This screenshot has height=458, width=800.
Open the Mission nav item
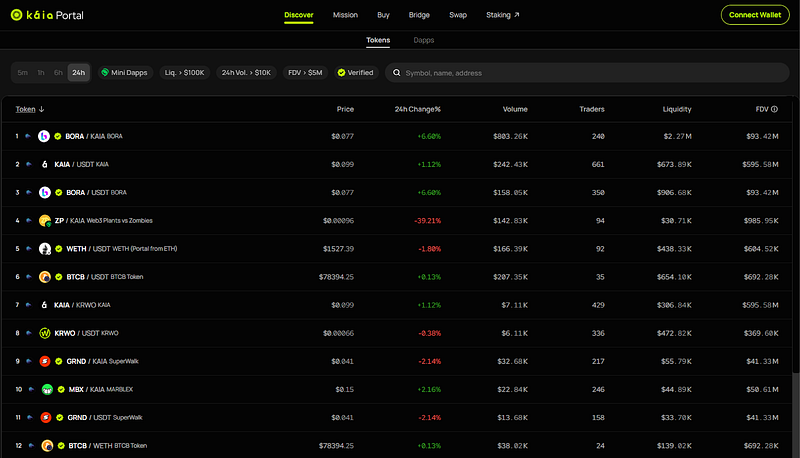[345, 15]
